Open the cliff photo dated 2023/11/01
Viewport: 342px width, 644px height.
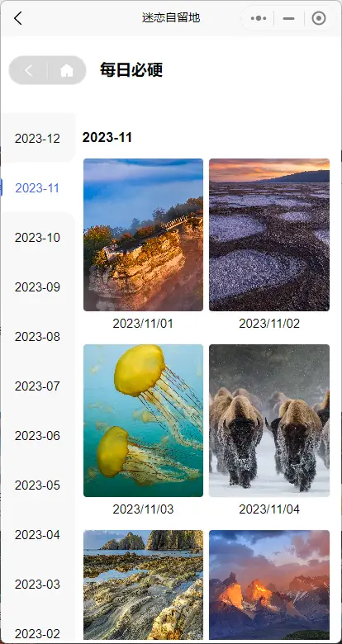coord(143,234)
